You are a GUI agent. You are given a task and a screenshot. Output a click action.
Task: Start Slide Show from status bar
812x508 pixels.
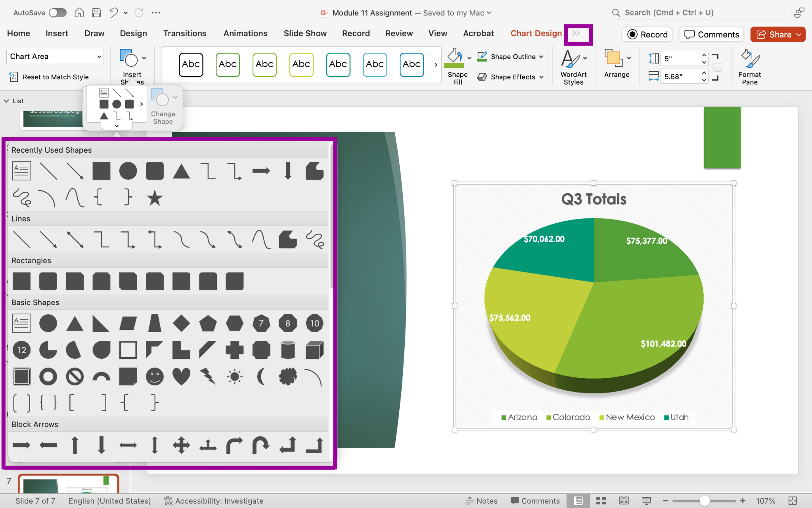[647, 501]
